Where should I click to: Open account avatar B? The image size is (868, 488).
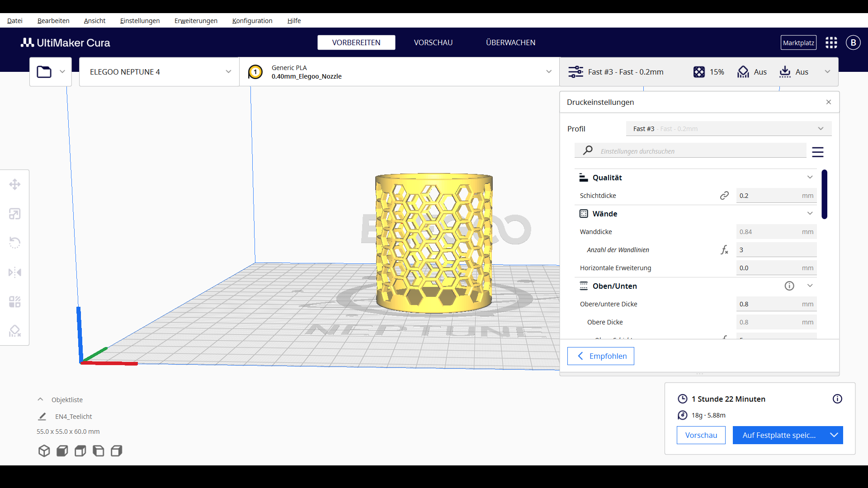coord(853,42)
